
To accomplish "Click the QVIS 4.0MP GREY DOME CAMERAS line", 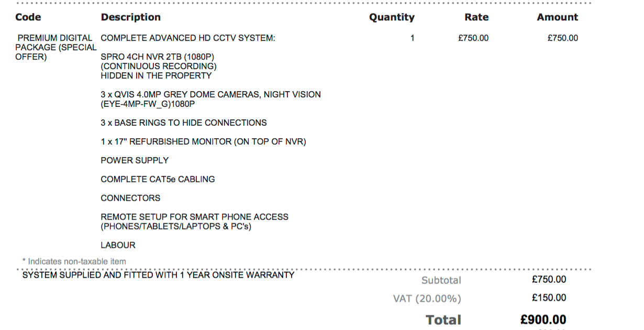I will pyautogui.click(x=210, y=95).
